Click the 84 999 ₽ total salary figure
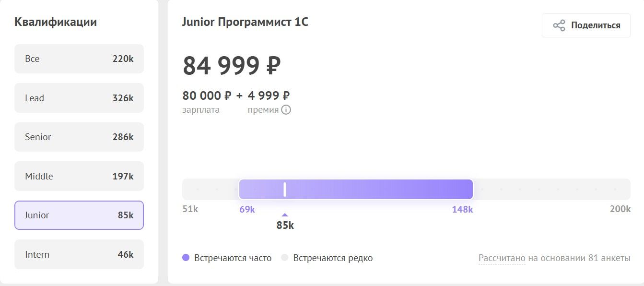The image size is (644, 286). click(232, 66)
